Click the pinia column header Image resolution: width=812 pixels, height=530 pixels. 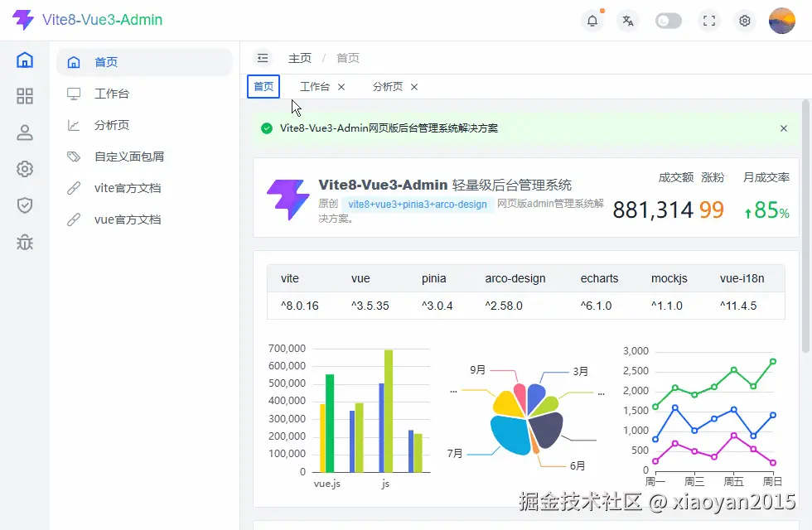coord(434,278)
